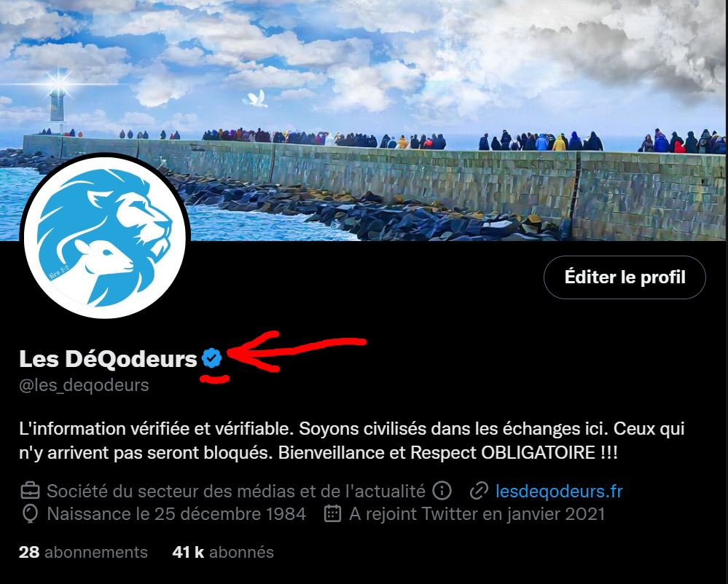This screenshot has height=584, width=728.
Task: Click the calendar joined-date icon
Action: click(332, 513)
